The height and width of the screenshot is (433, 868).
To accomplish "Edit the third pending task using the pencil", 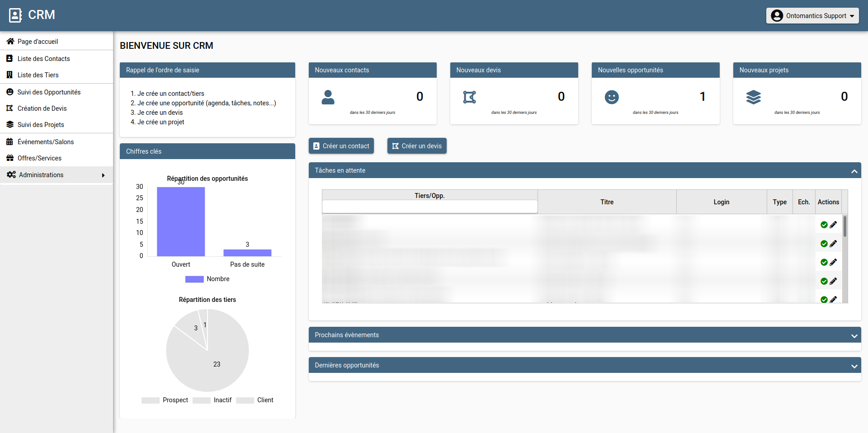I will pos(833,262).
